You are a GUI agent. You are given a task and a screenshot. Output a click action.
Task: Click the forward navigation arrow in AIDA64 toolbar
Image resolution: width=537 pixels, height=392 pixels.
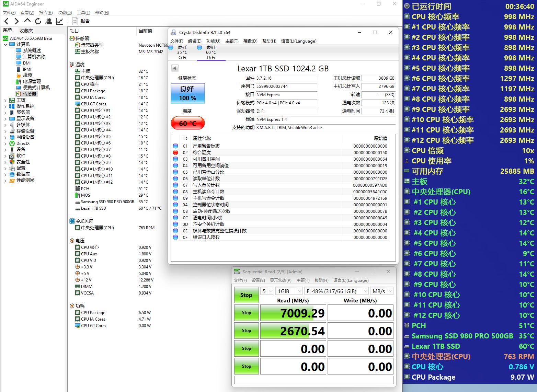[x=16, y=21]
